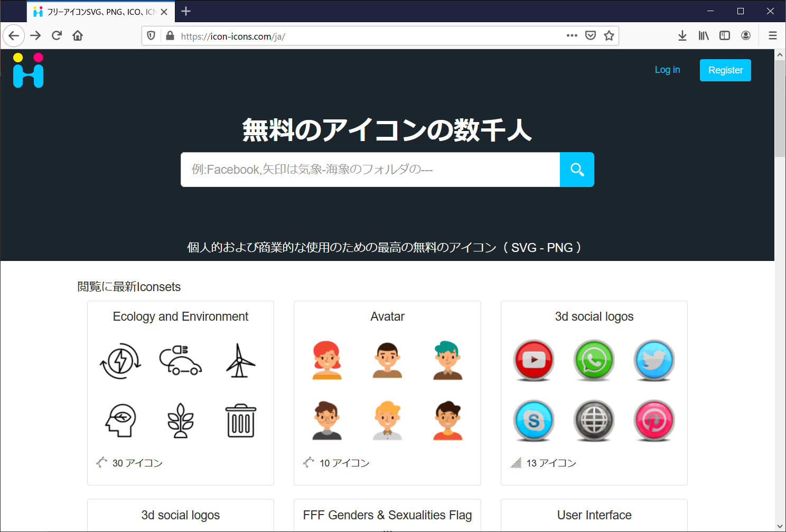Viewport: 786px width, 532px height.
Task: Open the top-right 3d social logos title
Action: click(594, 316)
